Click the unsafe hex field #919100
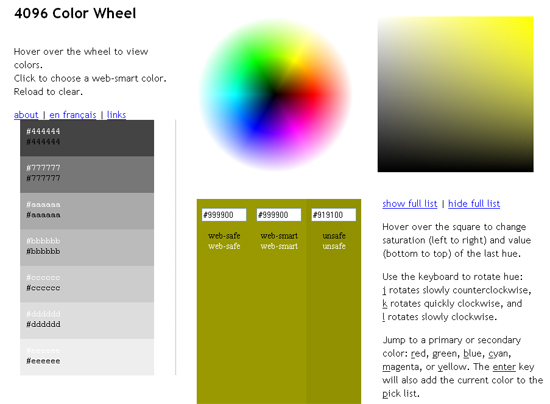Viewport: 550px width, 404px height. point(334,215)
